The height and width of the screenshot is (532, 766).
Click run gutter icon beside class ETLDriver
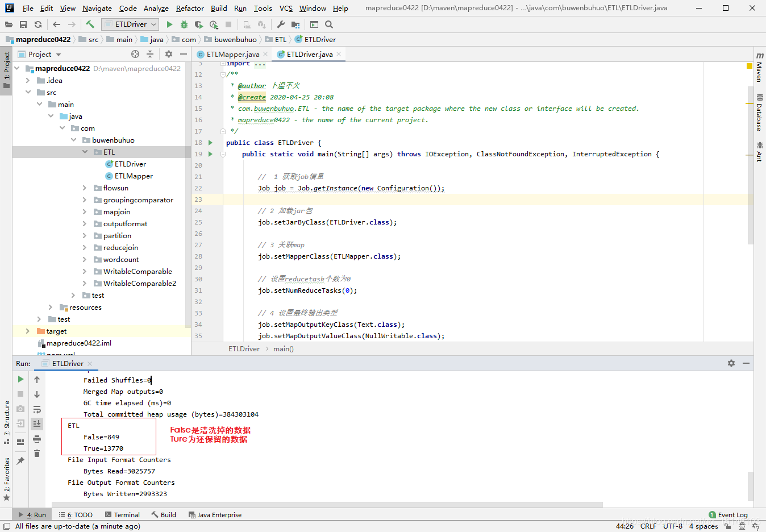[x=210, y=143]
